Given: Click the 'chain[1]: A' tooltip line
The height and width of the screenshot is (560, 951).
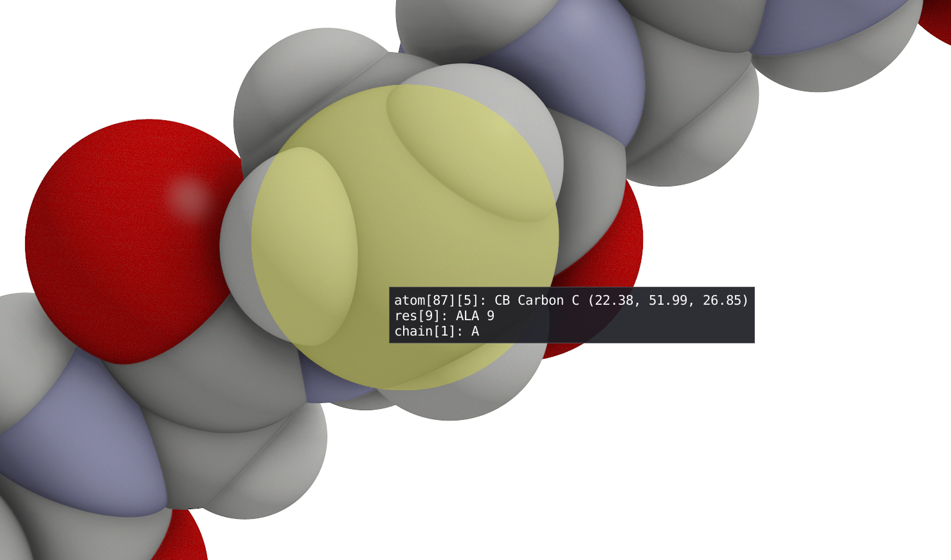Looking at the screenshot, I should tap(437, 331).
